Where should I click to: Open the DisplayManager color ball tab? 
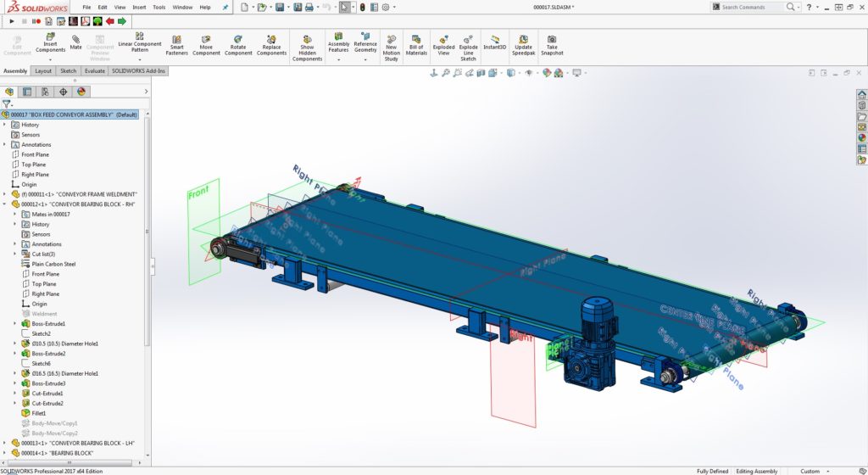point(81,92)
